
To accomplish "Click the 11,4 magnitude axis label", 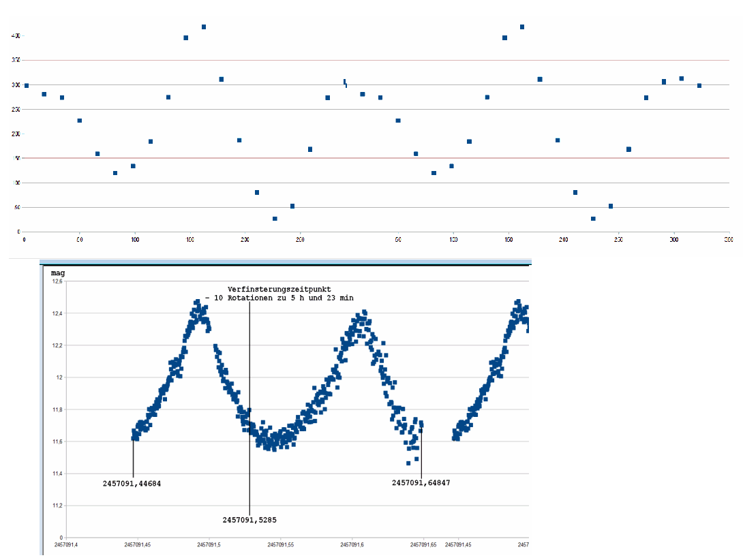I will click(57, 473).
